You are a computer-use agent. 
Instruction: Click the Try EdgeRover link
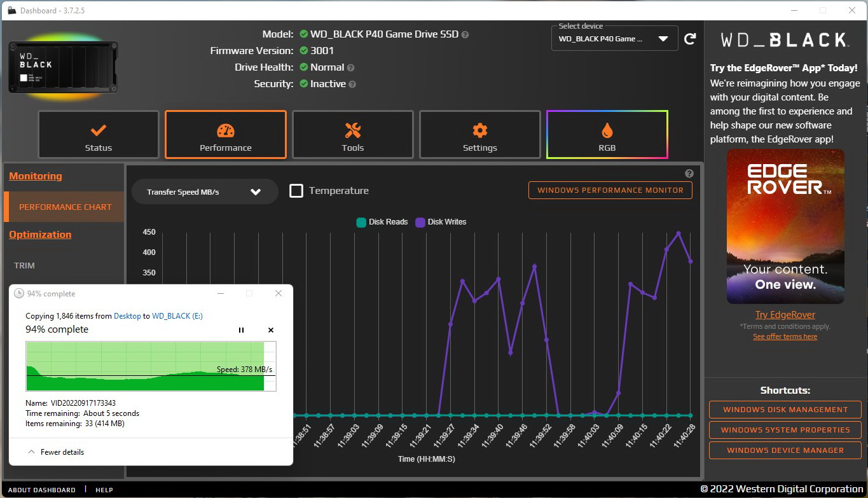click(x=785, y=315)
